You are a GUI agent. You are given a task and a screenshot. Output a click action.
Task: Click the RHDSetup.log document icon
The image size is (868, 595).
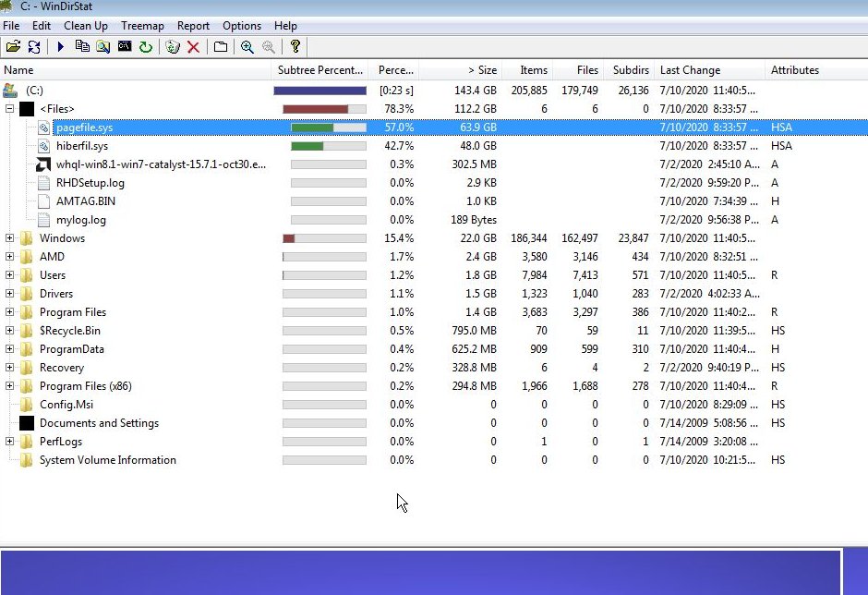[43, 183]
